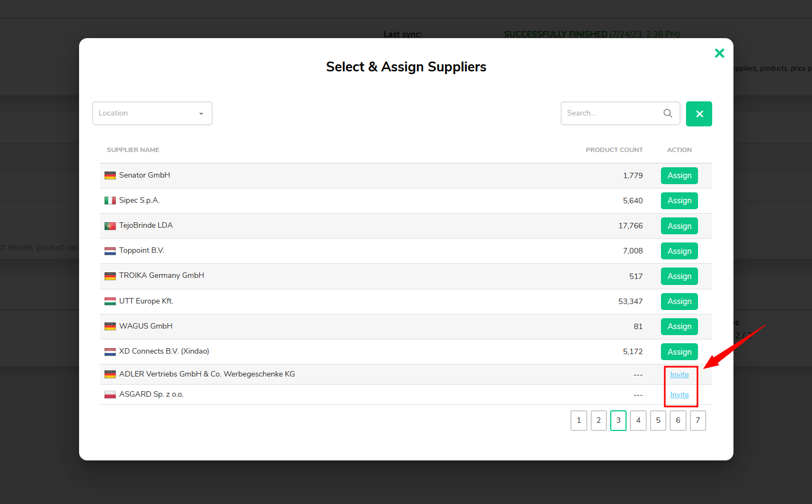This screenshot has height=504, width=812.
Task: Click the German flag beside TROIKA Germany
Action: (110, 276)
